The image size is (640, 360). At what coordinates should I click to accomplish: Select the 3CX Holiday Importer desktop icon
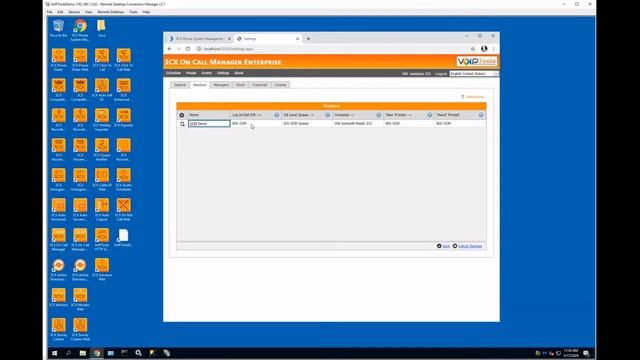click(102, 119)
